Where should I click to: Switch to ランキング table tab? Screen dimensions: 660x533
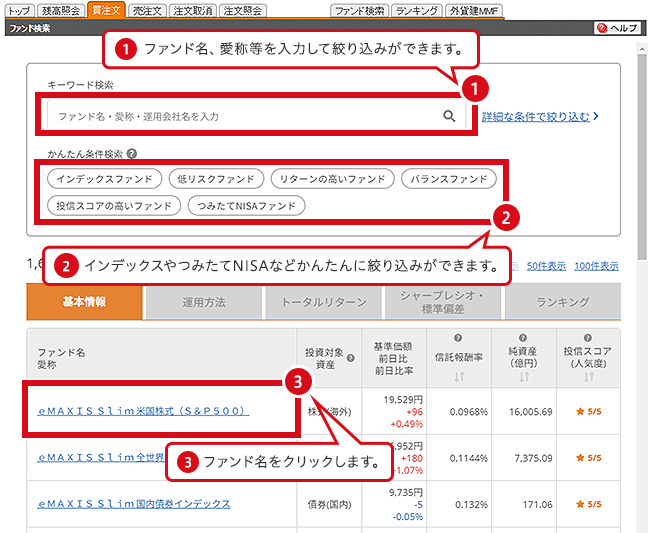(x=563, y=302)
